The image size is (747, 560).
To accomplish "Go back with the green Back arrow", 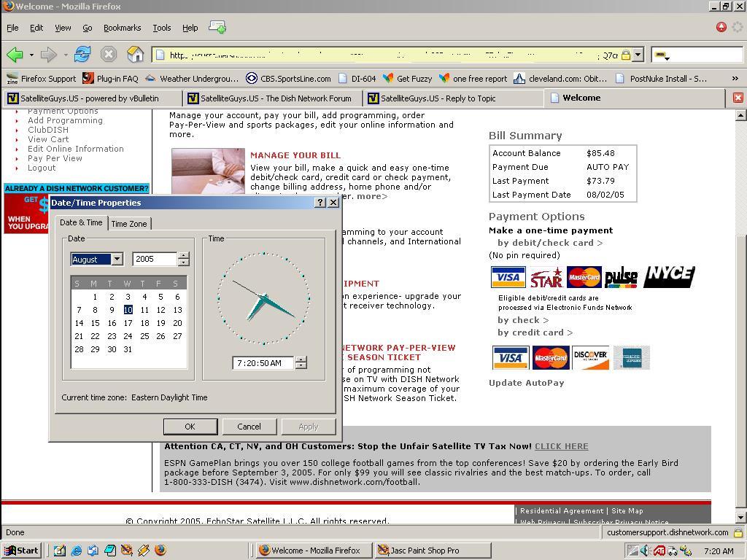I will click(15, 55).
